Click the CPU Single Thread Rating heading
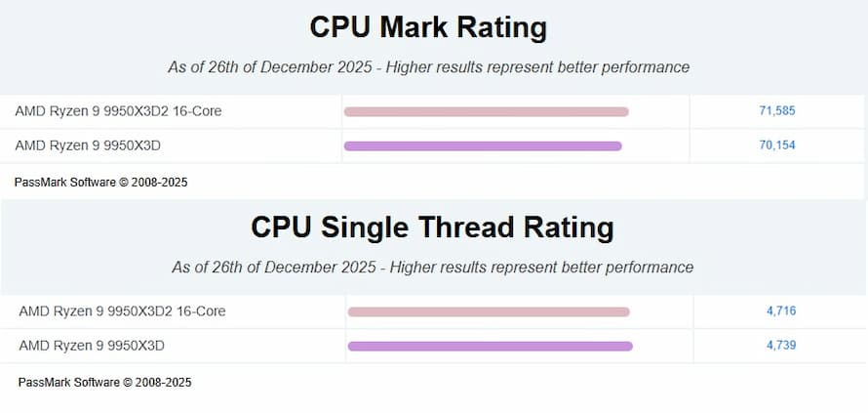Image resolution: width=868 pixels, height=413 pixels. pyautogui.click(x=432, y=227)
